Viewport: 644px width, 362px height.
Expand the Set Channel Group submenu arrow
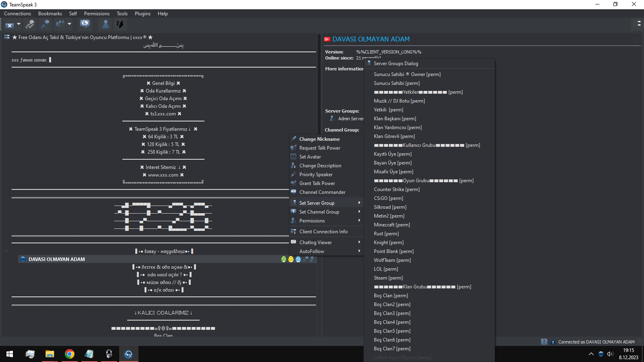(x=359, y=212)
